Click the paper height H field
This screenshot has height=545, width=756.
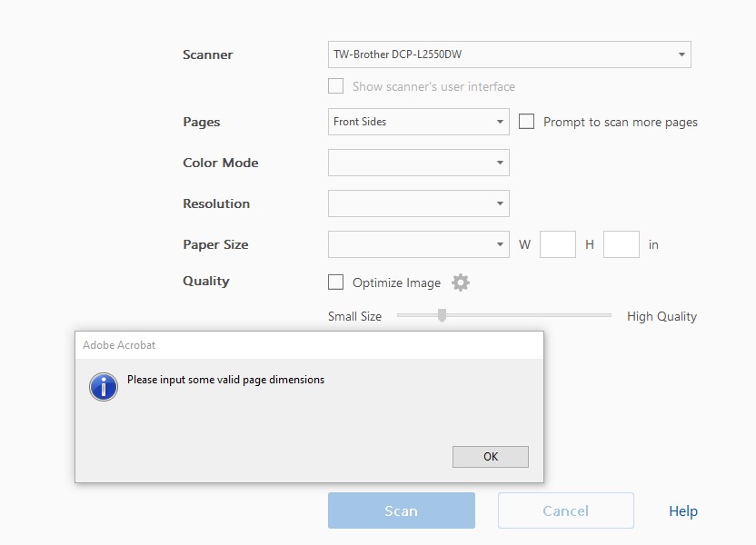[x=622, y=244]
